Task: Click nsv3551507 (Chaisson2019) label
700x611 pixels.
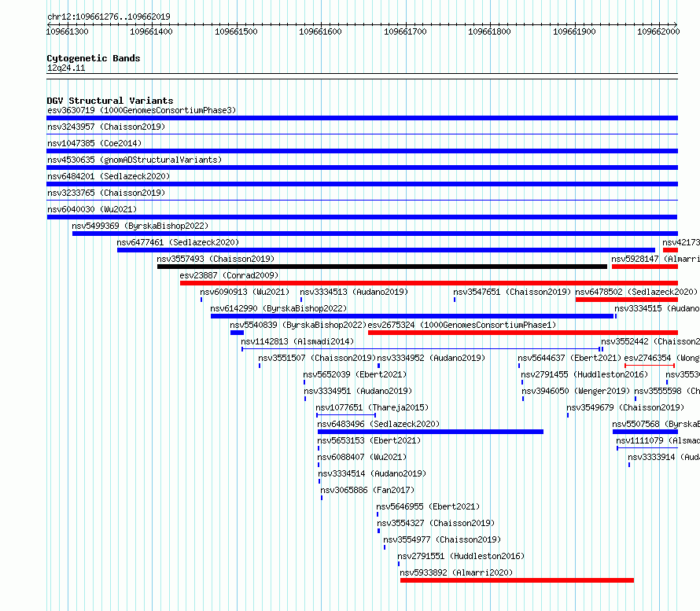Action: [317, 358]
